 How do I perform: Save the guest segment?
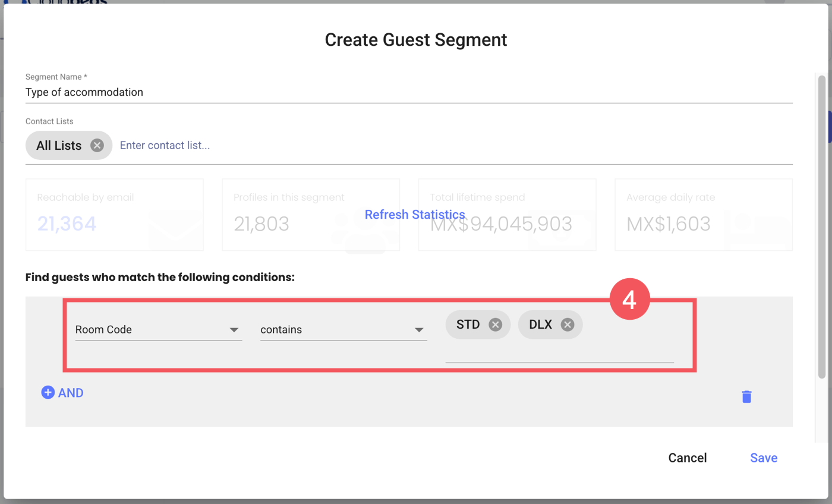coord(763,458)
